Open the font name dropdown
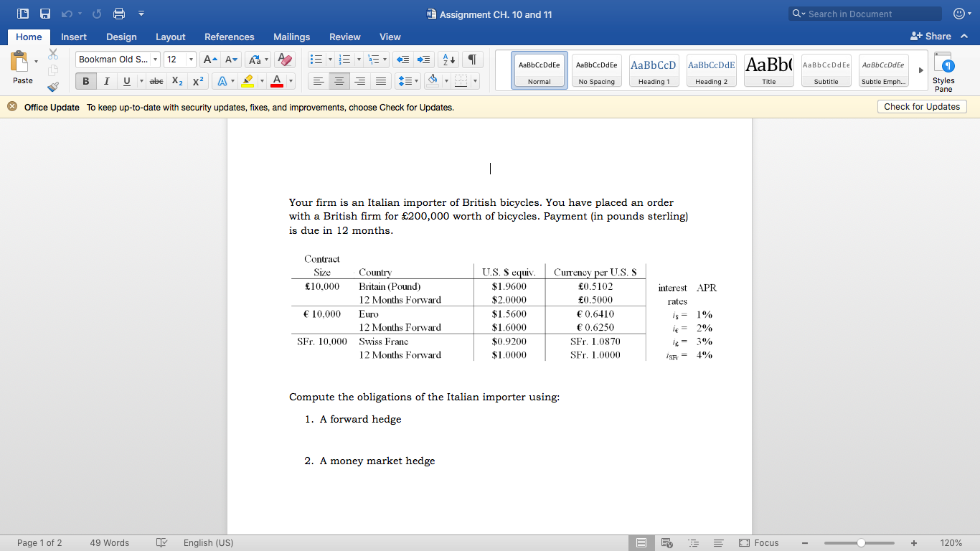This screenshot has width=980, height=551. point(155,60)
